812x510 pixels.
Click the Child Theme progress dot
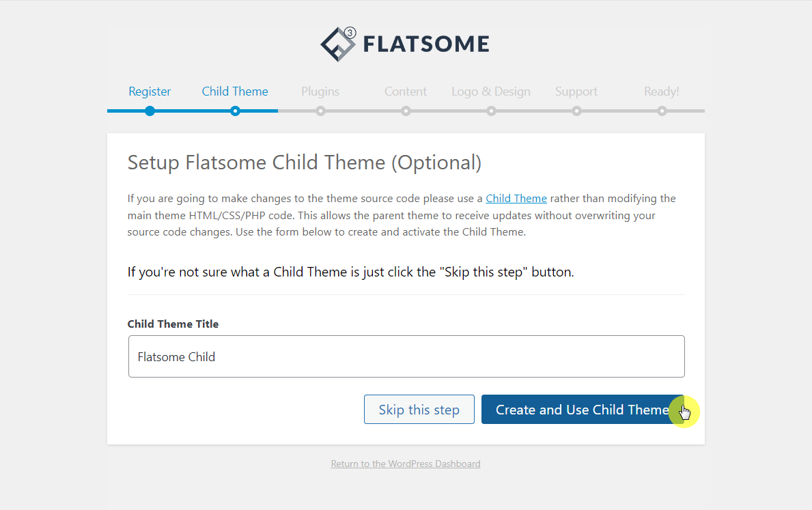tap(235, 111)
